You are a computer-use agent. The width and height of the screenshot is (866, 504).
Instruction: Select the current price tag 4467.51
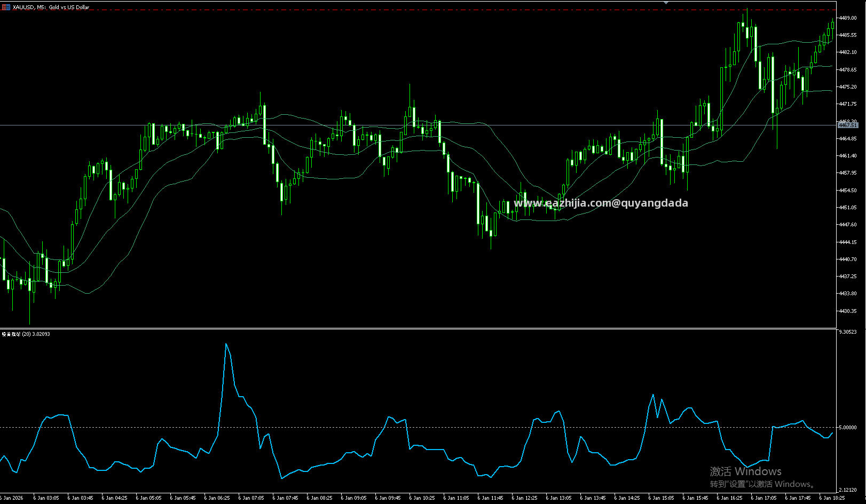click(848, 125)
